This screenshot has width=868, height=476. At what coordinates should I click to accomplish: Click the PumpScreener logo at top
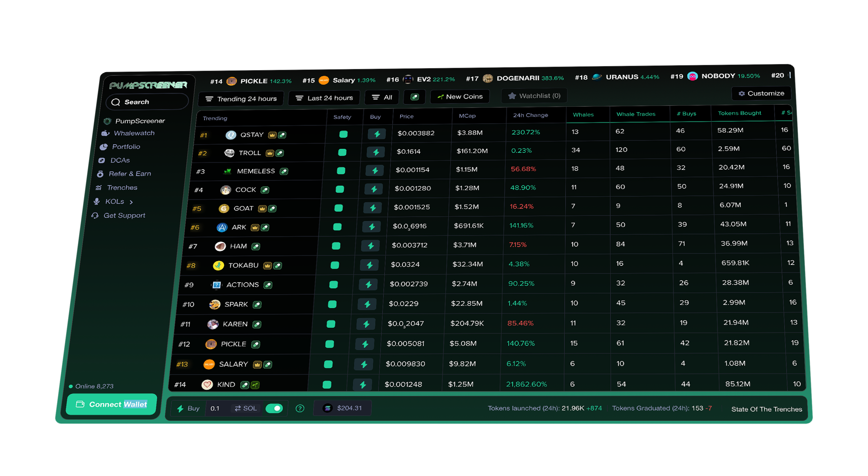point(148,85)
